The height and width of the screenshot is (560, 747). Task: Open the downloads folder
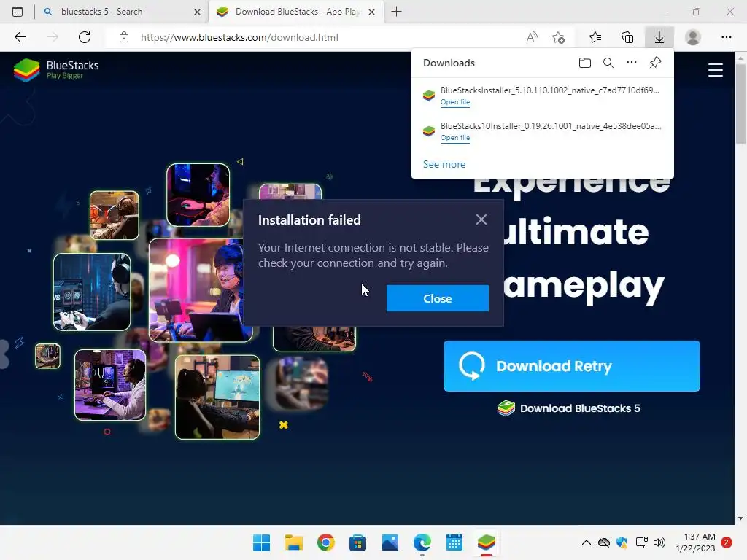click(x=584, y=63)
